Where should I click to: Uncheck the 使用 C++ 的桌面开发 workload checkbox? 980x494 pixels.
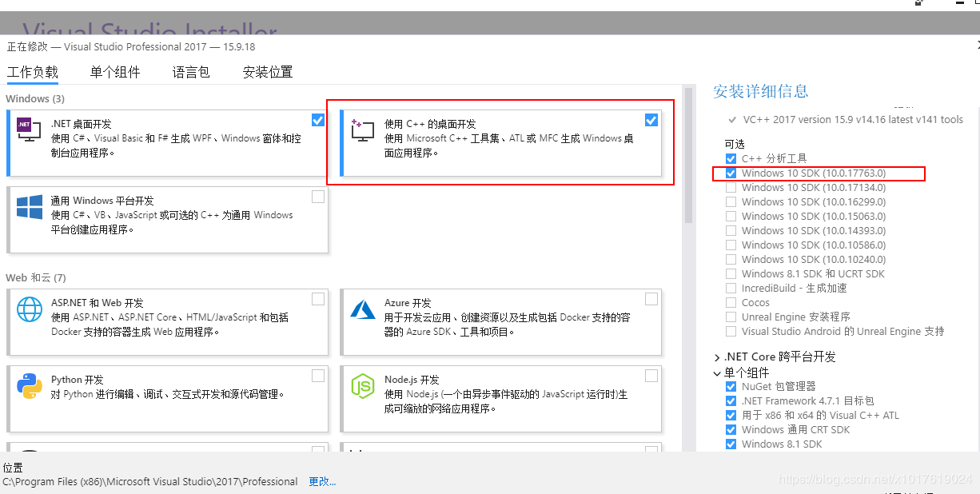pyautogui.click(x=651, y=120)
